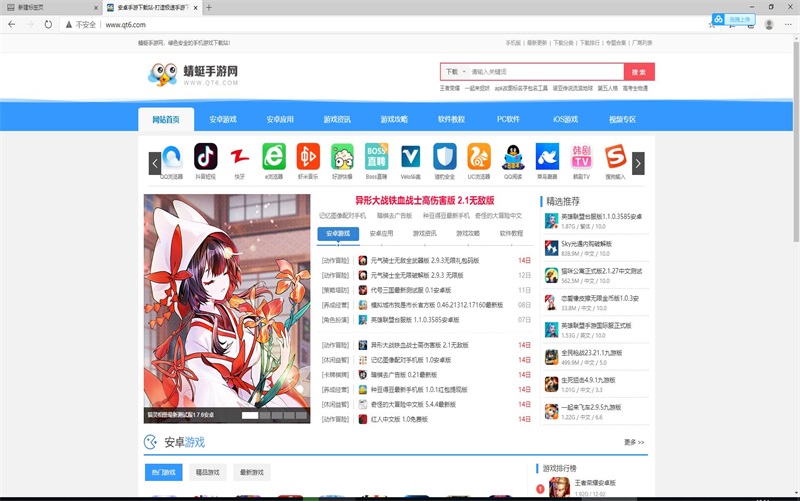The height and width of the screenshot is (501, 800).
Task: Select the 最新游戏 filter tab
Action: 252,472
